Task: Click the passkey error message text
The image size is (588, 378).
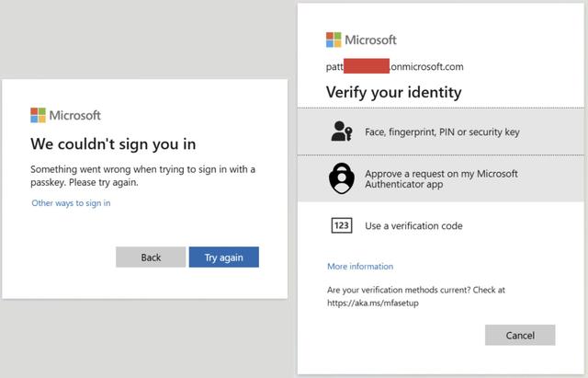Action: [x=143, y=176]
